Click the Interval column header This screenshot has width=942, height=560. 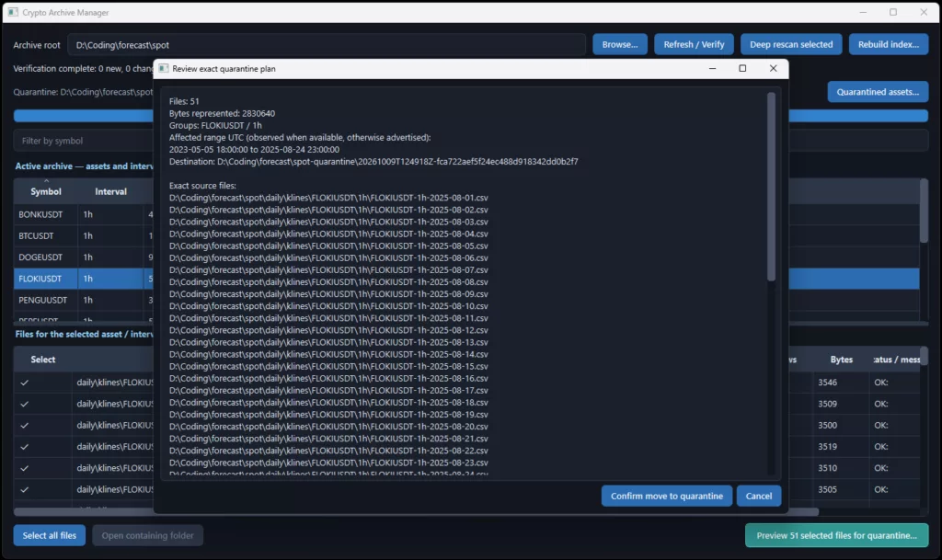click(x=110, y=191)
